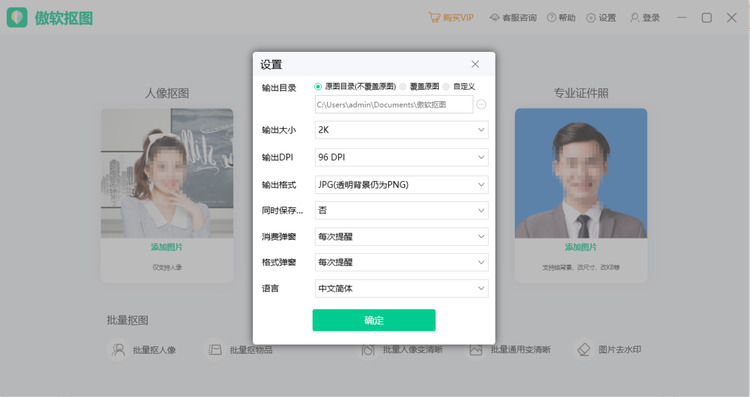
Task: Click the 批量抠人像 person icon
Action: [118, 350]
